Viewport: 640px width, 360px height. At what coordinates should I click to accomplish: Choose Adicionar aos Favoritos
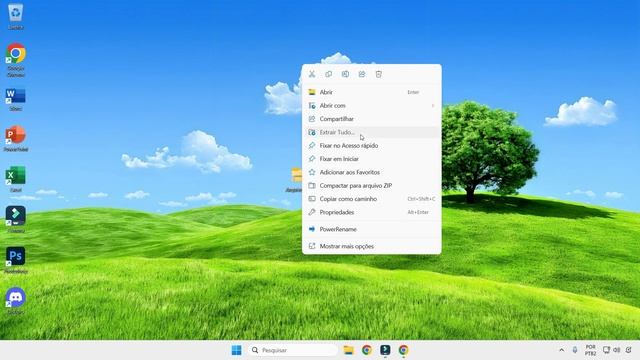tap(371, 172)
